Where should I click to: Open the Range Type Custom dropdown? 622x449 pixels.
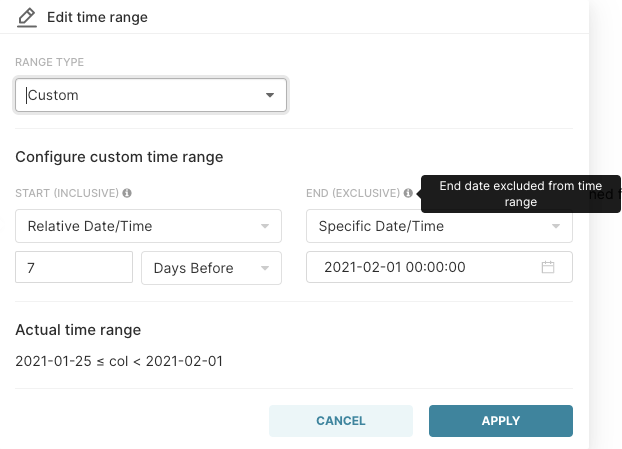(x=151, y=96)
